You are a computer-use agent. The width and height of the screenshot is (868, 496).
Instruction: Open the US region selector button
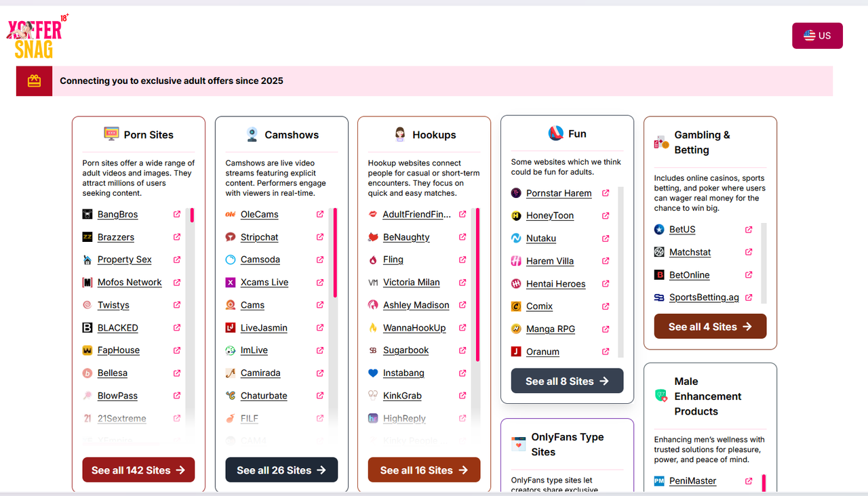pyautogui.click(x=817, y=36)
